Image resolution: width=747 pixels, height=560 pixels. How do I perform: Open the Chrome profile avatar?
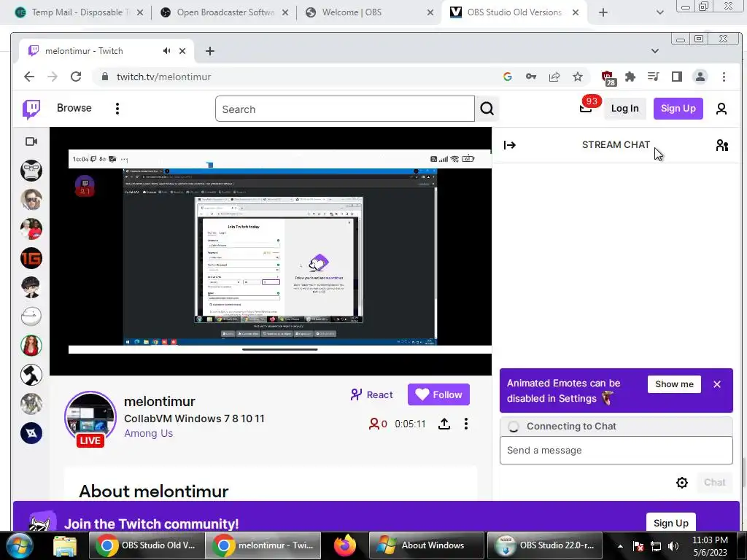click(x=700, y=77)
